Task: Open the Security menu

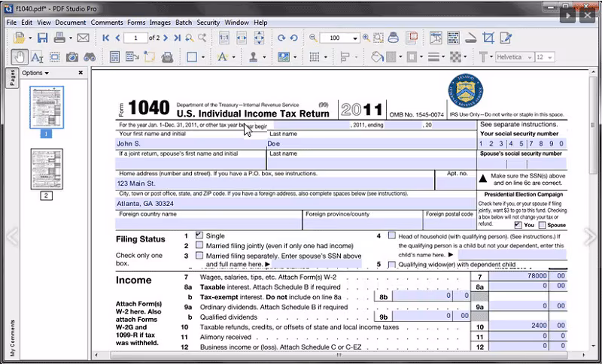Action: pos(208,23)
